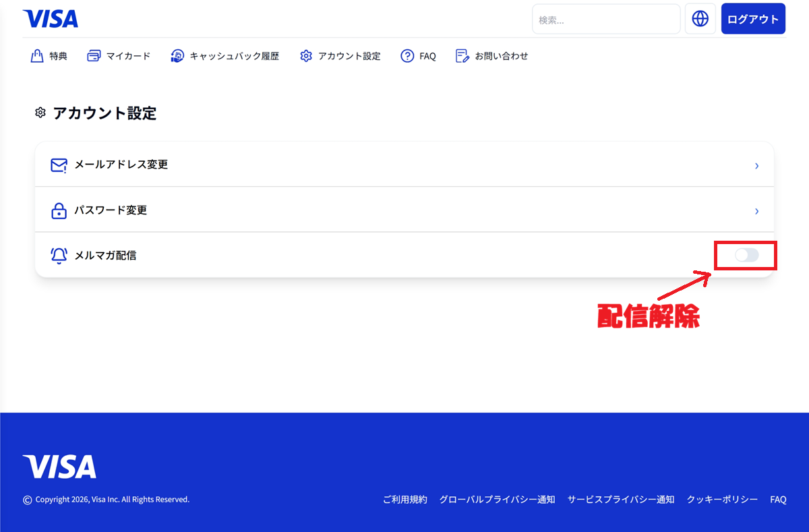Expand パスワード変更 via right chevron

pos(756,211)
